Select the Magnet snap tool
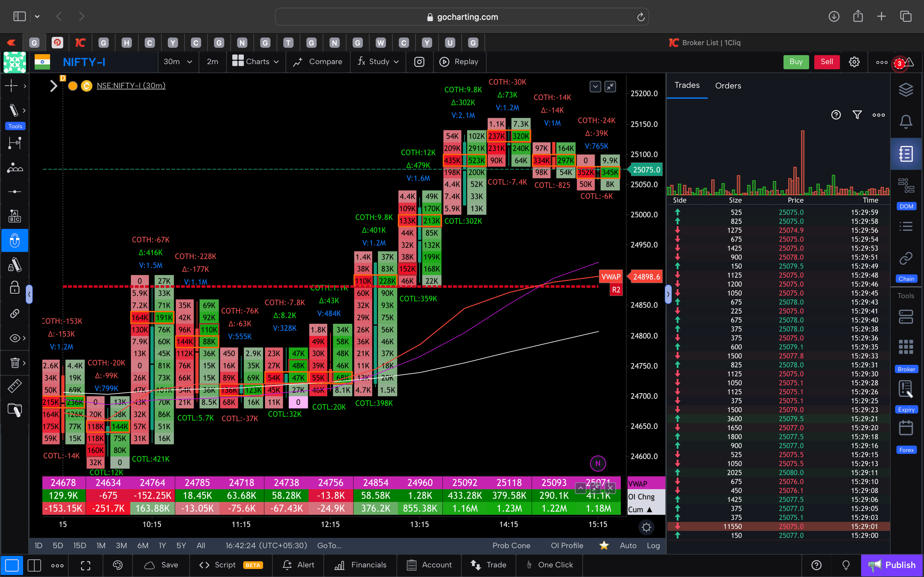This screenshot has height=577, width=924. click(15, 240)
